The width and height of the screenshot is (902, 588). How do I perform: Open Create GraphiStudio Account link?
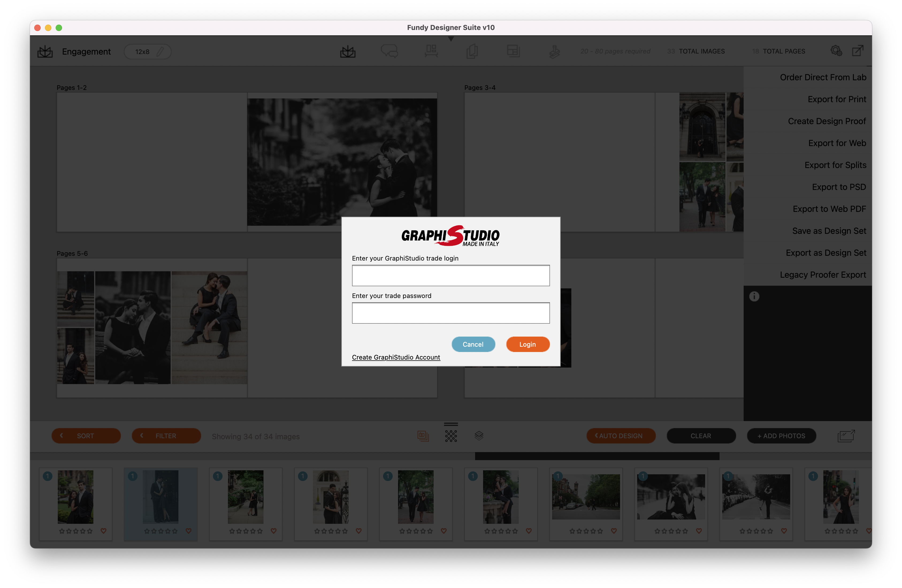click(396, 357)
